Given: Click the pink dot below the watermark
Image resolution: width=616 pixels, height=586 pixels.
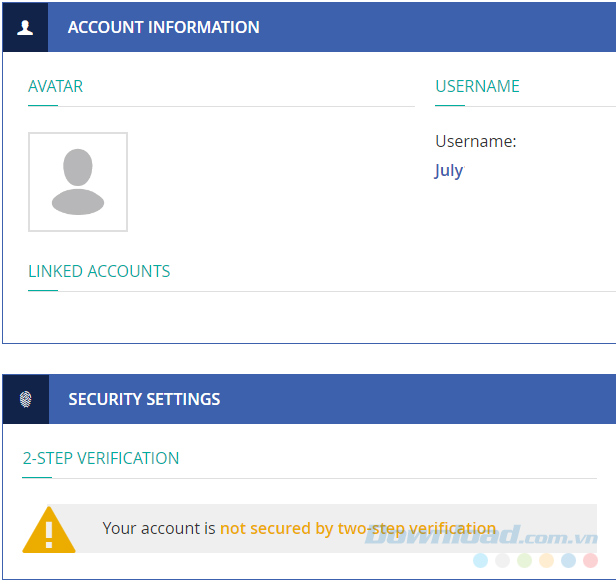Looking at the screenshot, I should point(591,561).
